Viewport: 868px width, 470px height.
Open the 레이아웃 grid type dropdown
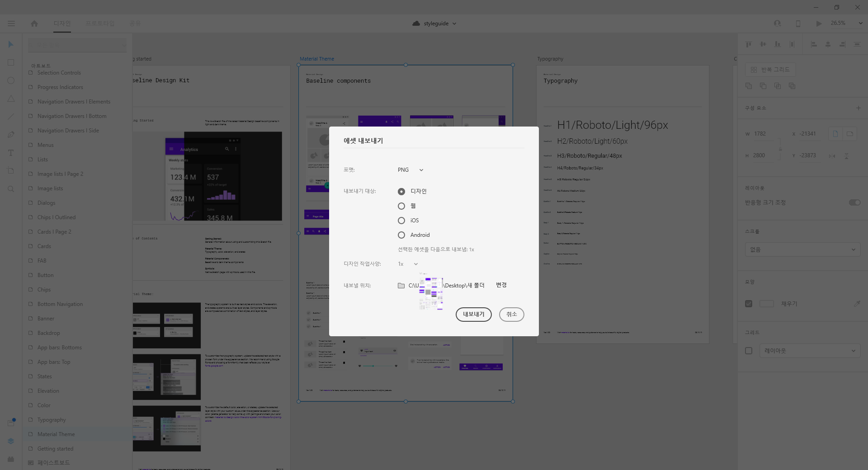pyautogui.click(x=810, y=351)
